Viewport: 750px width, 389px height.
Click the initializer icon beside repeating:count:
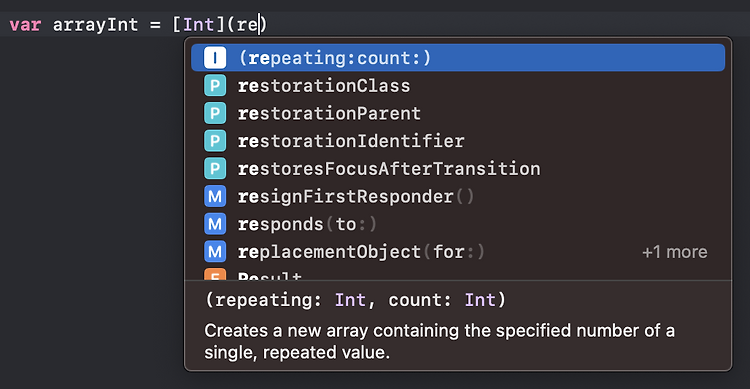[215, 58]
